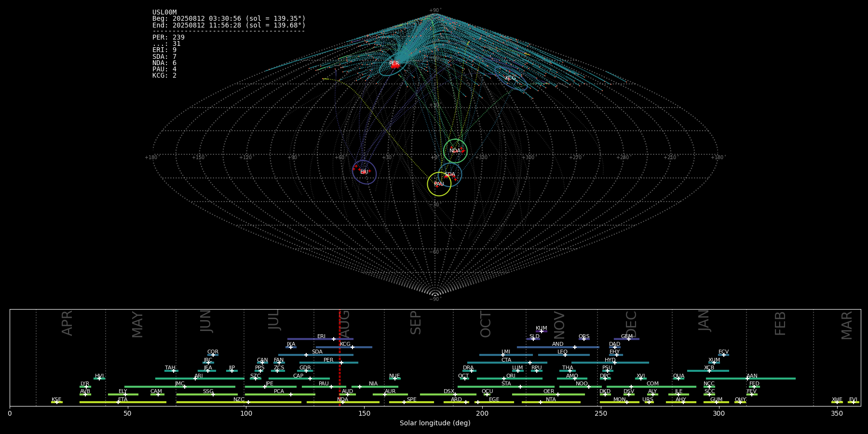Click the 'NDA: 6' legend entry

[x=164, y=63]
